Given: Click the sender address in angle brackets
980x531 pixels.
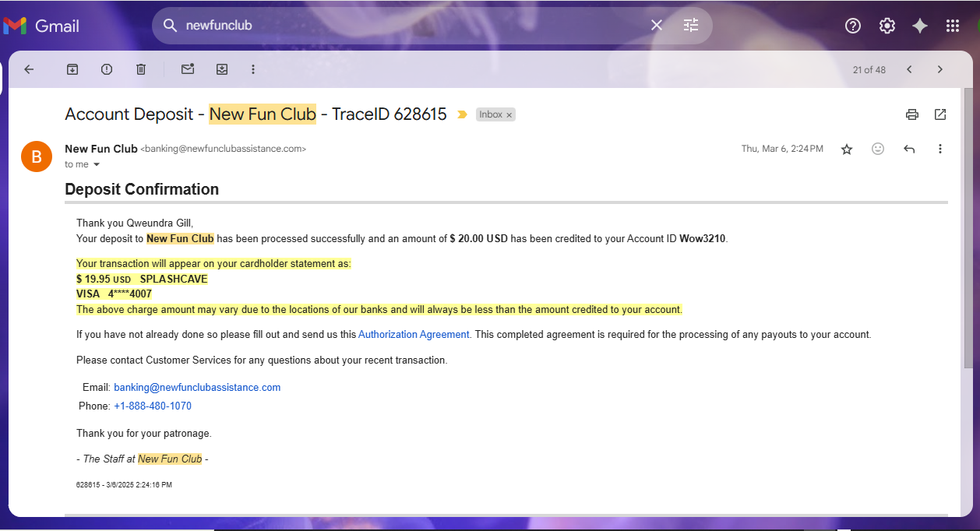Looking at the screenshot, I should coord(224,149).
